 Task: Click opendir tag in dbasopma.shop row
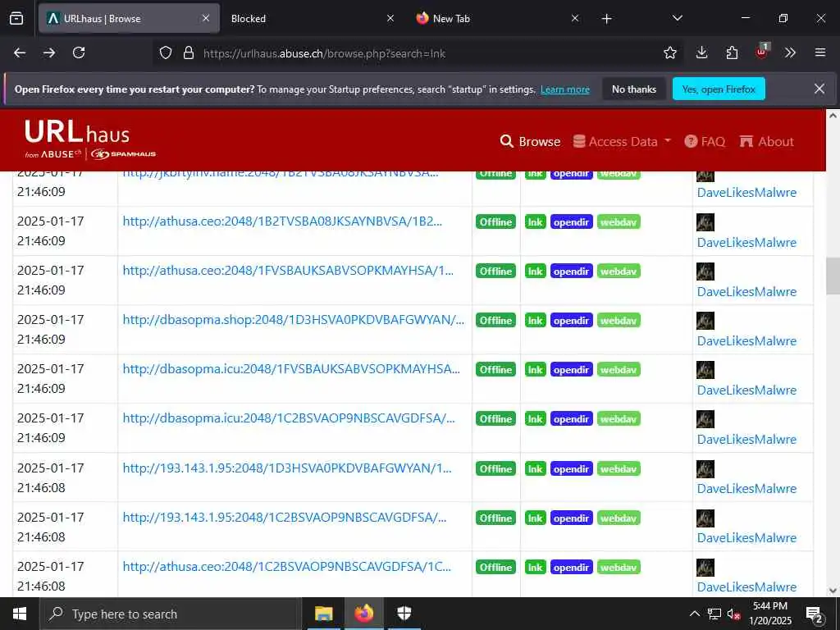571,321
